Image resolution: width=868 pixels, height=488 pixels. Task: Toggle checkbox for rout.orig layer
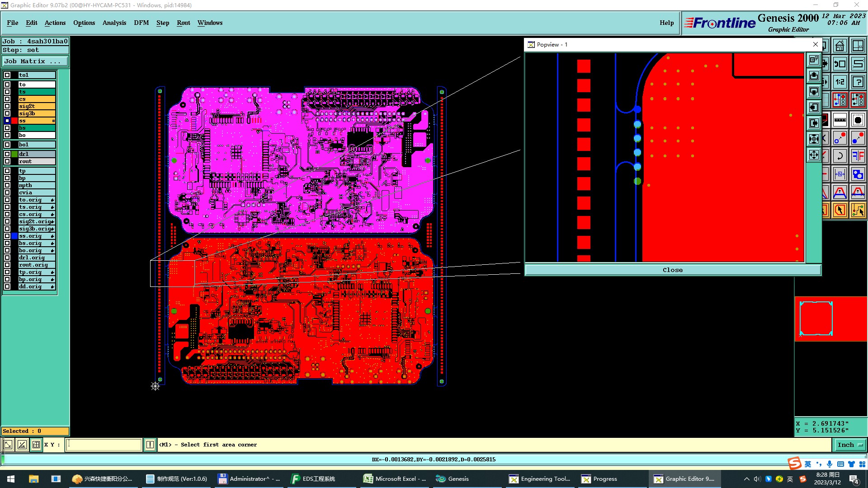point(7,265)
